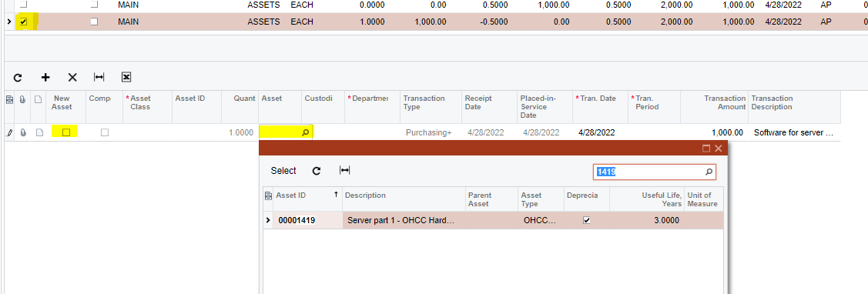Image resolution: width=868 pixels, height=294 pixels.
Task: Click the Parent Asset column header
Action: coord(491,199)
